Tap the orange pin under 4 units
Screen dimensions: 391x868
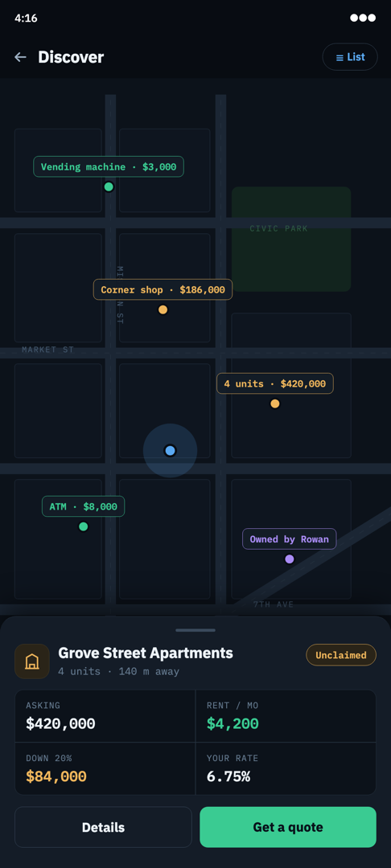coord(274,403)
